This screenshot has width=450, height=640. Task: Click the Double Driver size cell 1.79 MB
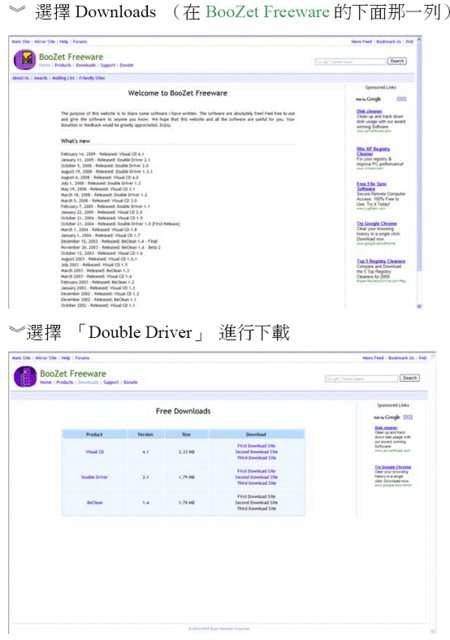[187, 477]
